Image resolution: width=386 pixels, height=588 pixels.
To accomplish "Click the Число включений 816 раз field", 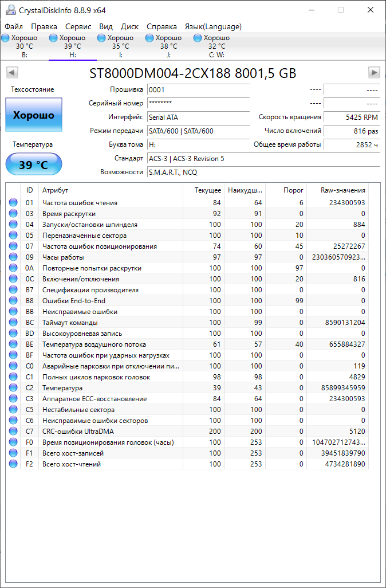I will pos(352,131).
